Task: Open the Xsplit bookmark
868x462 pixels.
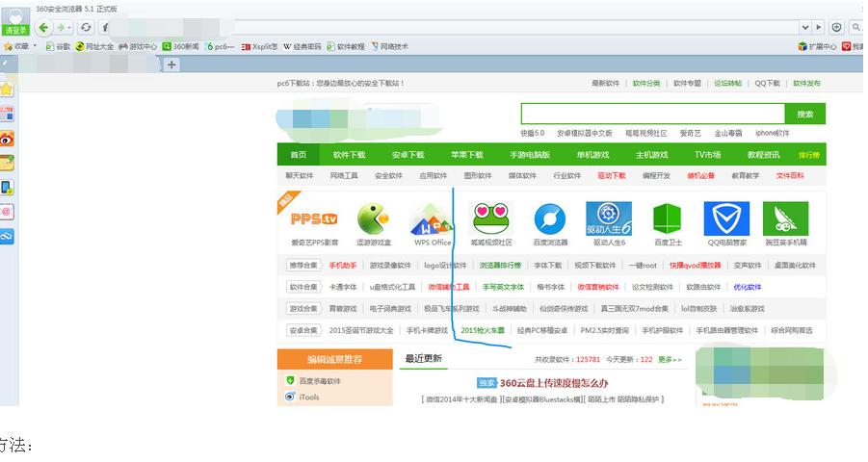Action: tap(259, 46)
